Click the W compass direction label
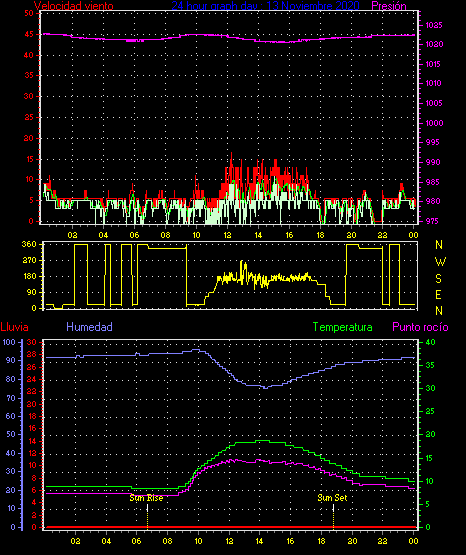This screenshot has height=555, width=466. [x=440, y=262]
